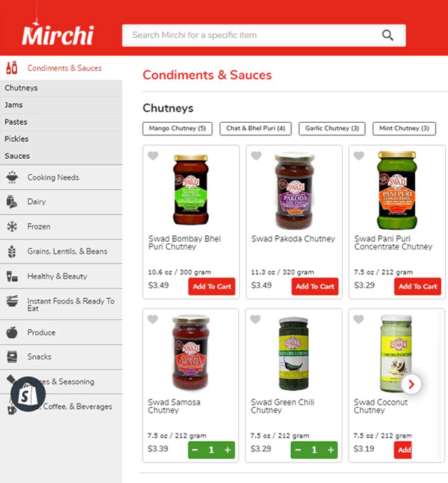Click the Snacks bag icon
The height and width of the screenshot is (483, 448).
(x=12, y=357)
